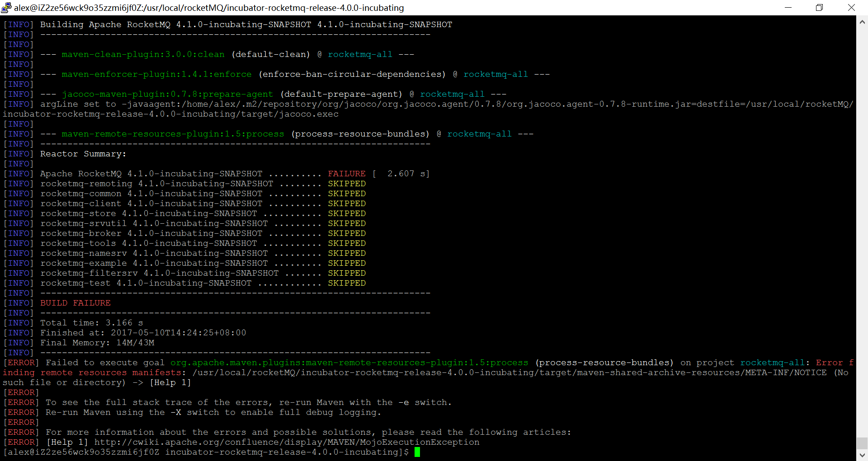The width and height of the screenshot is (868, 461).
Task: Click the MojoExecutionException help URL
Action: point(287,442)
